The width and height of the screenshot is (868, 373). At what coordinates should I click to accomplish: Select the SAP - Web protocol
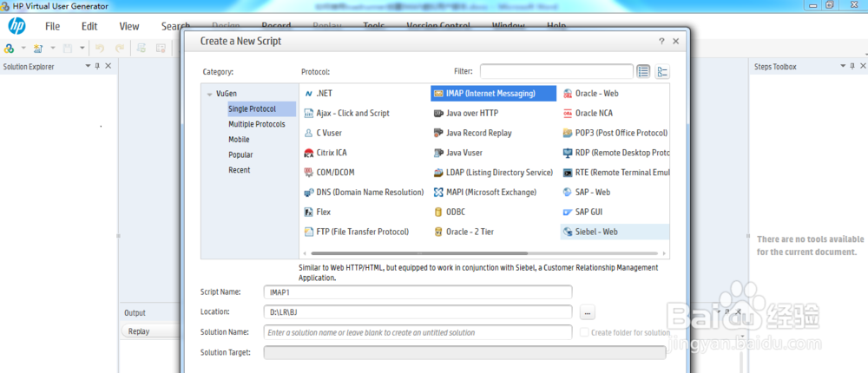[586, 192]
